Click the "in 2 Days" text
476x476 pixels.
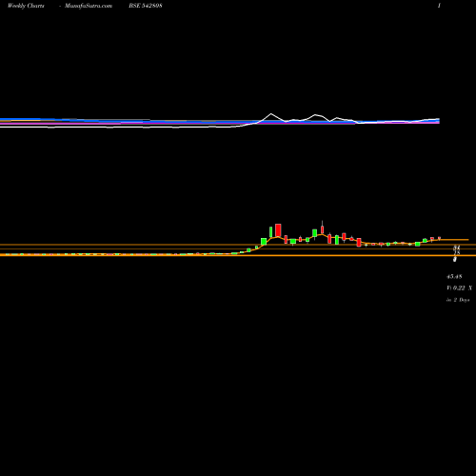pyautogui.click(x=458, y=300)
